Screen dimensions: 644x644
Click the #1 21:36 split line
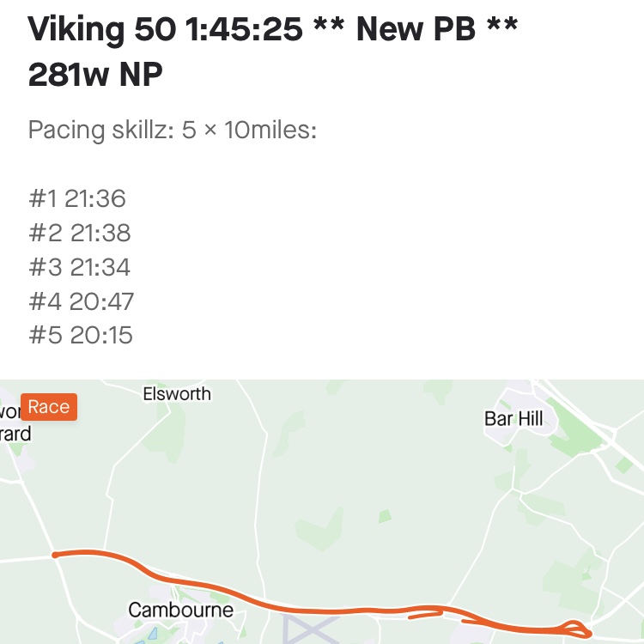[x=77, y=199]
